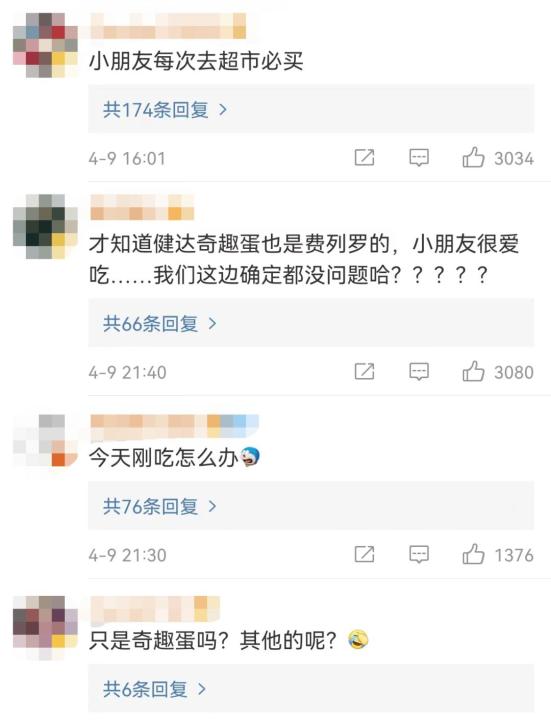Expand the 共174条回复 replies

point(311,109)
